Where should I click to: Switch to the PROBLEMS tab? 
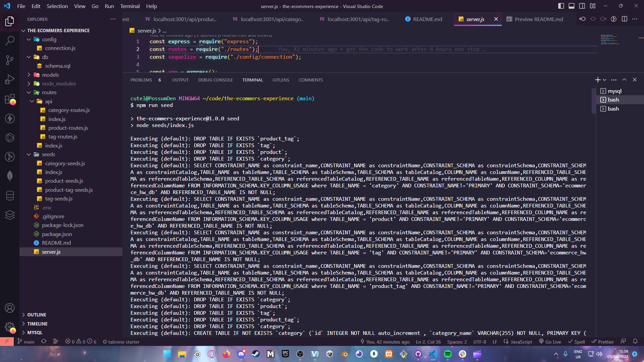click(x=141, y=80)
